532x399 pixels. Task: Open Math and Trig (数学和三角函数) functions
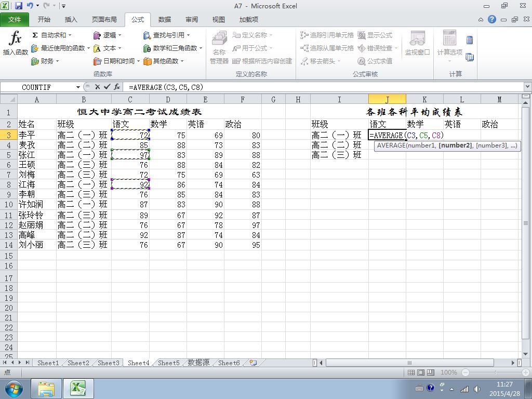point(172,48)
